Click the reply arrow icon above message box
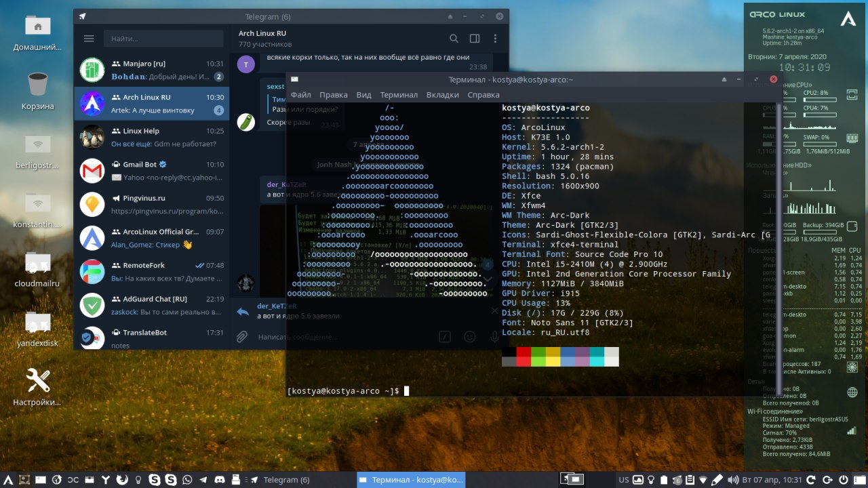 tap(243, 312)
